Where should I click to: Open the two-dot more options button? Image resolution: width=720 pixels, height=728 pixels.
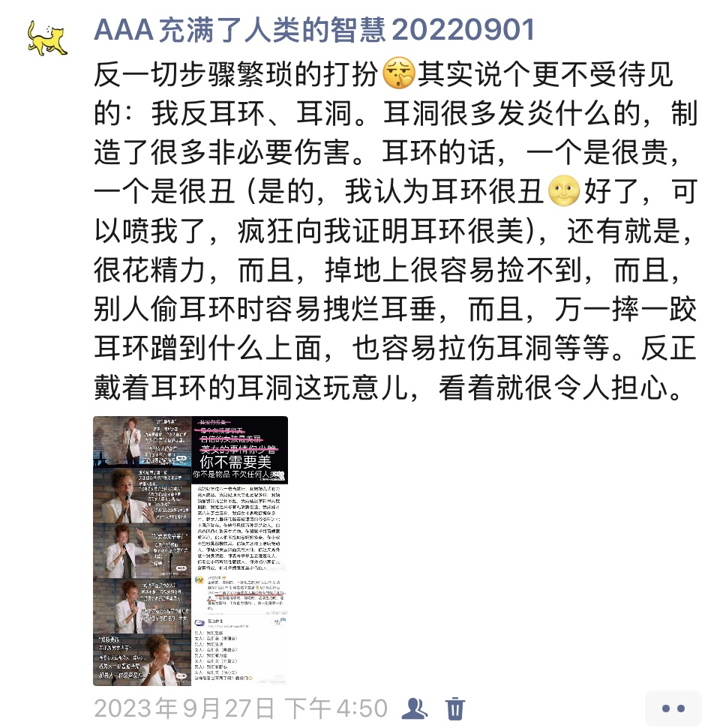click(673, 709)
